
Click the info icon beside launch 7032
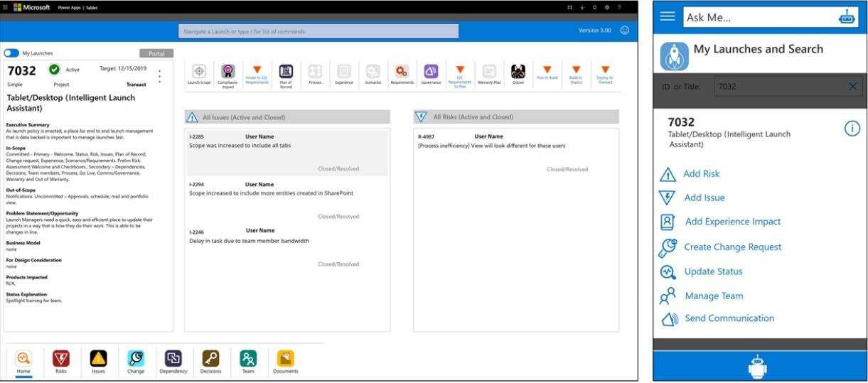(x=851, y=129)
